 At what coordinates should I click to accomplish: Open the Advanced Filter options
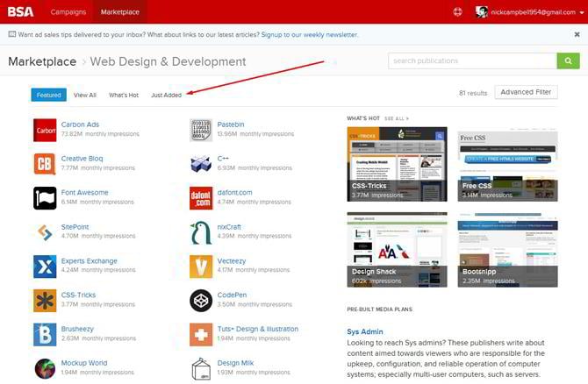pyautogui.click(x=526, y=92)
